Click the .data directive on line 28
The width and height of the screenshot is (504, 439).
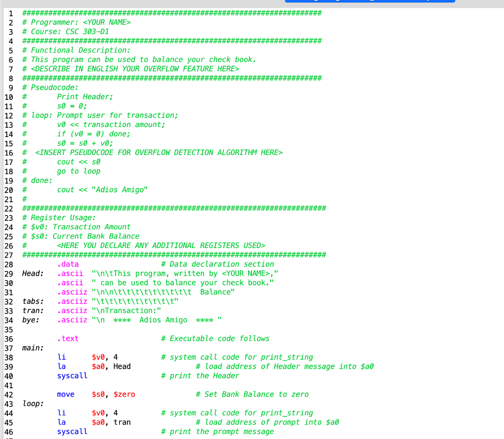tap(67, 264)
